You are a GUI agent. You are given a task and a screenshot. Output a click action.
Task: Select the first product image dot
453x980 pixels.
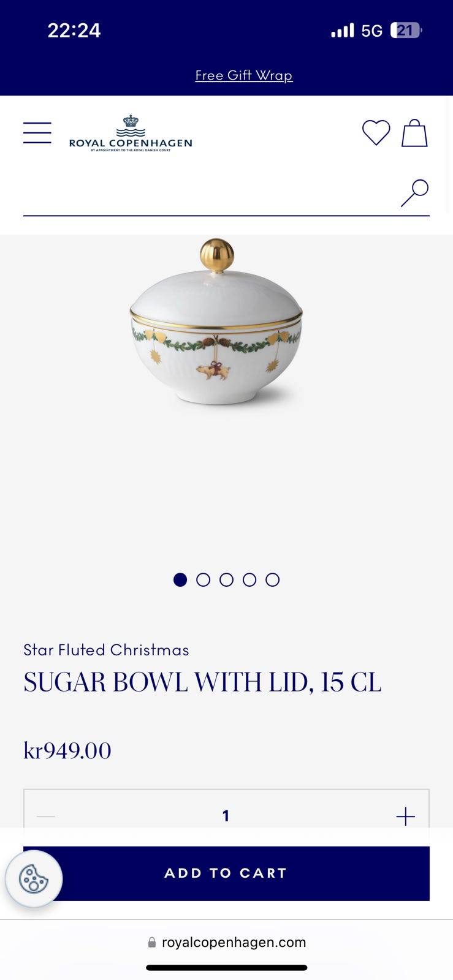tap(180, 579)
